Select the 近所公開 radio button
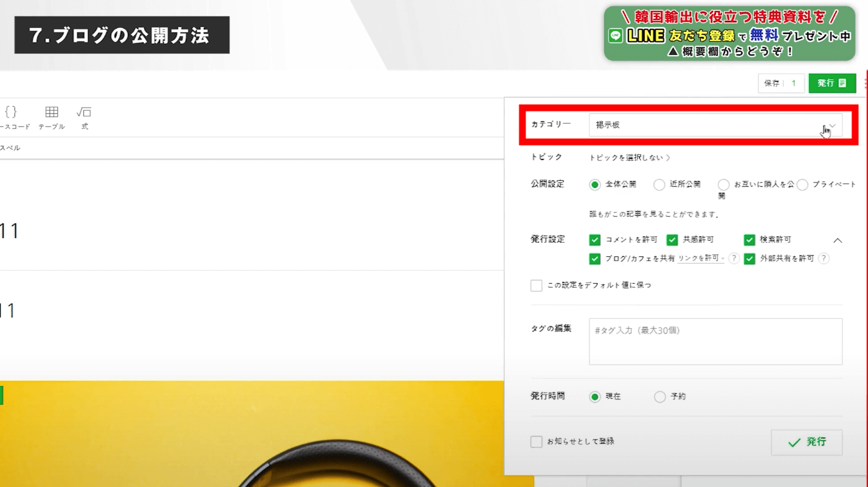 (x=659, y=184)
